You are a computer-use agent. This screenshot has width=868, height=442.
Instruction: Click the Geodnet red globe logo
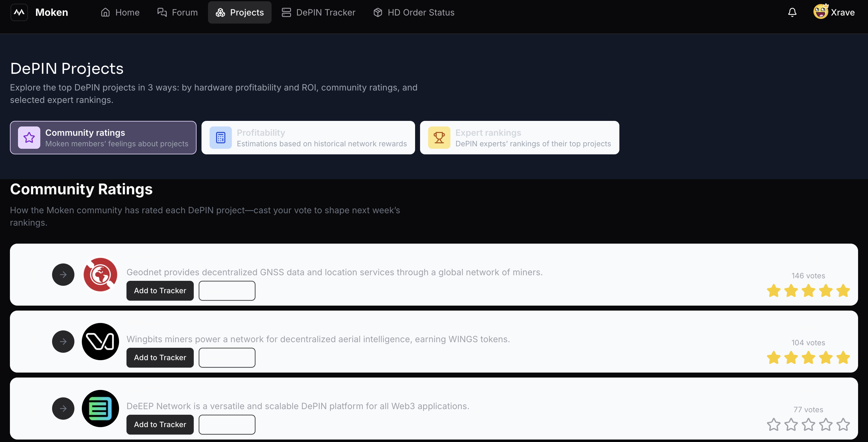pos(100,275)
